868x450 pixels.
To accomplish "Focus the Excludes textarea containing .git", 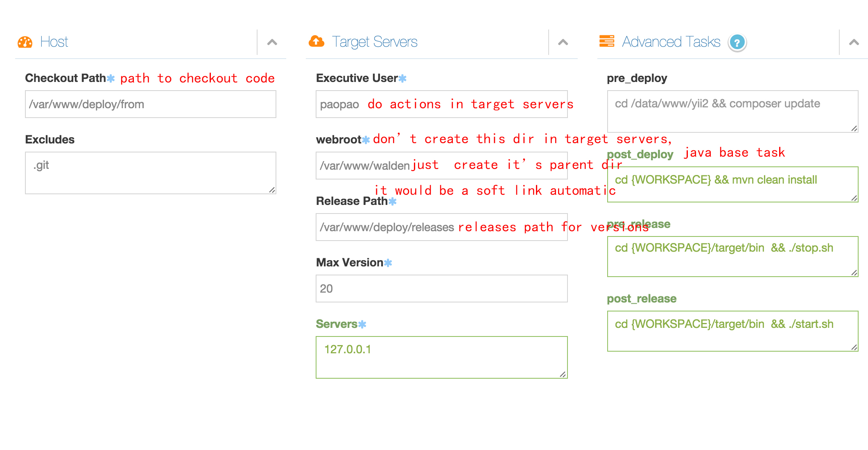I will coord(150,173).
